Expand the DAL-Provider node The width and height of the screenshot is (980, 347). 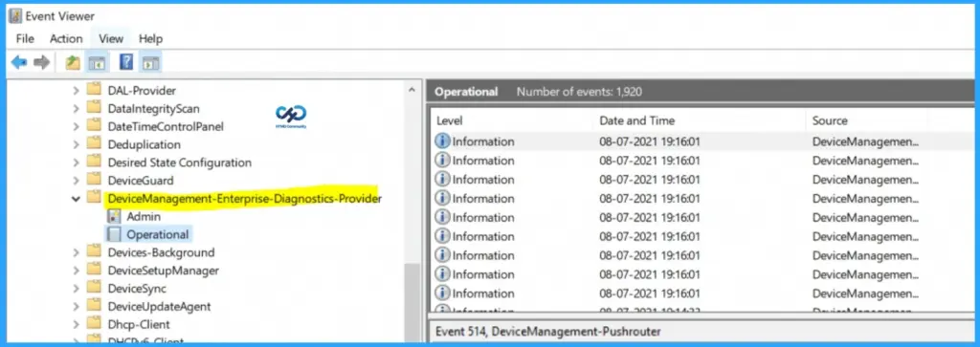[x=76, y=91]
